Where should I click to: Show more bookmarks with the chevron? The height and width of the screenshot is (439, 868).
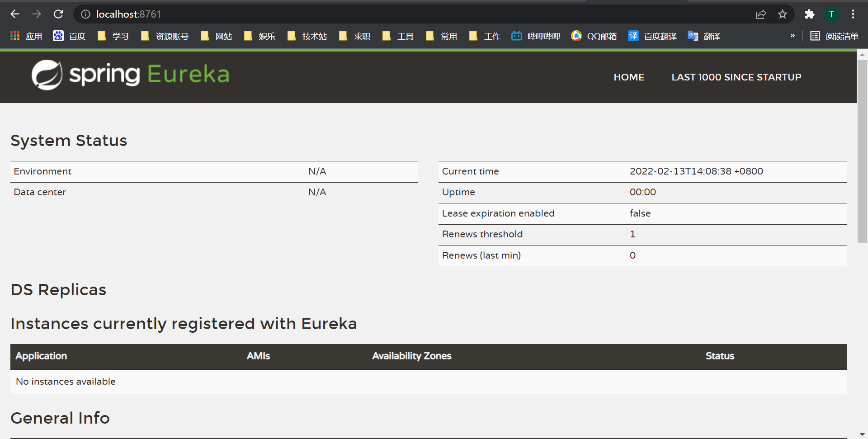(x=793, y=36)
